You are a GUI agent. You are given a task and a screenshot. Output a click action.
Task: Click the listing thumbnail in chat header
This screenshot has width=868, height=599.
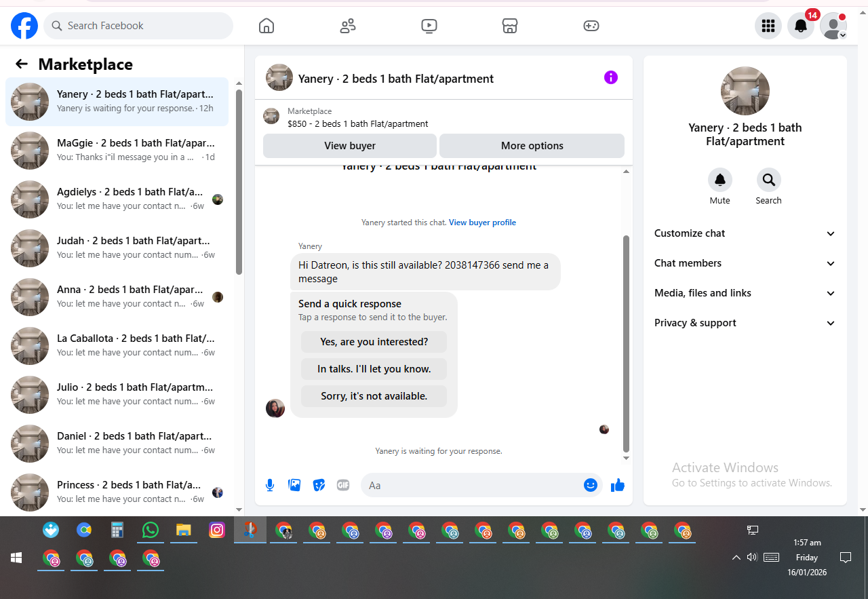pos(279,77)
